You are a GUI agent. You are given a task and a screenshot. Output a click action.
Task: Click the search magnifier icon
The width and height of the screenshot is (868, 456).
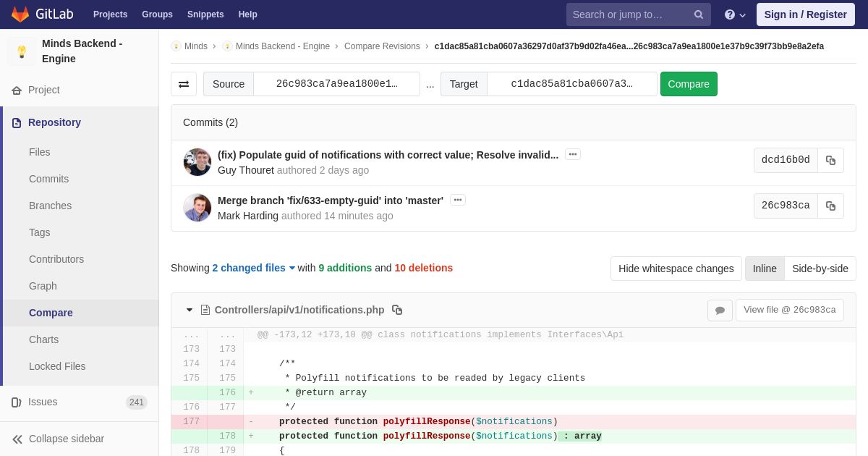(x=699, y=14)
